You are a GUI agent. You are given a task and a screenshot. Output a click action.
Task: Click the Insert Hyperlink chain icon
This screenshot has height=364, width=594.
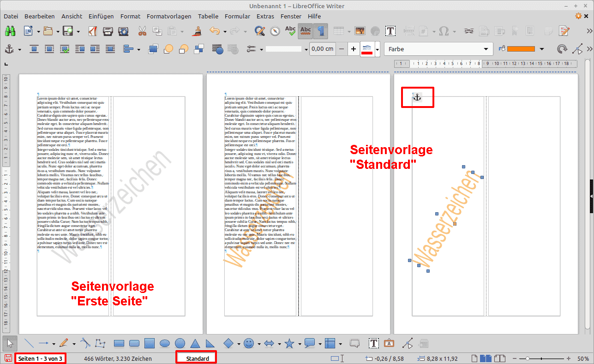469,31
